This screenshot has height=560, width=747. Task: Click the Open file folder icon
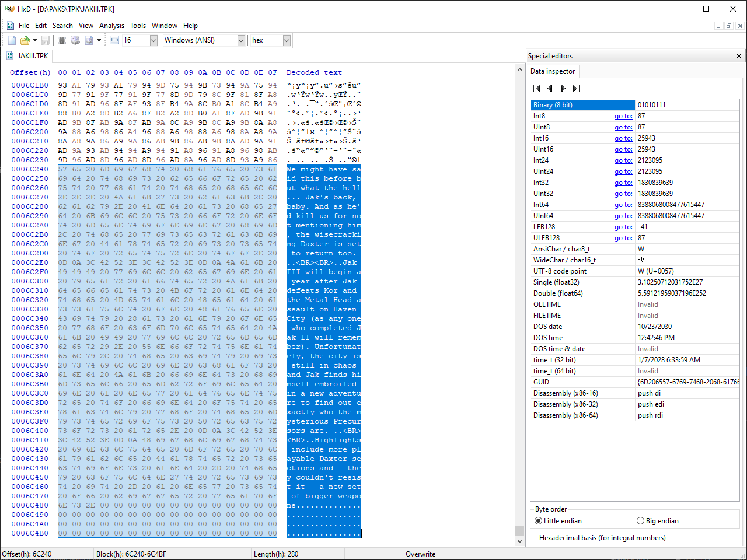(x=25, y=40)
